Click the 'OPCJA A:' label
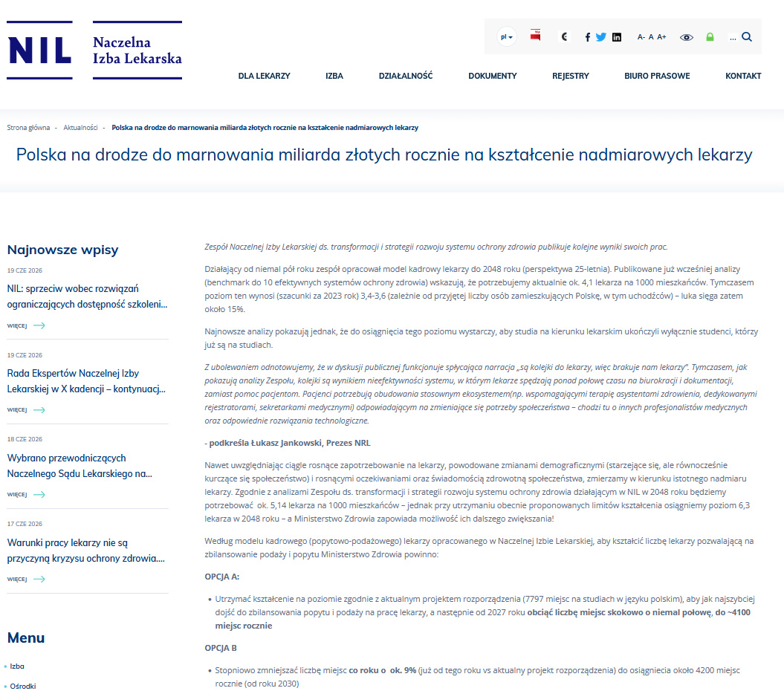Viewport: 784px width, 691px height. click(222, 577)
